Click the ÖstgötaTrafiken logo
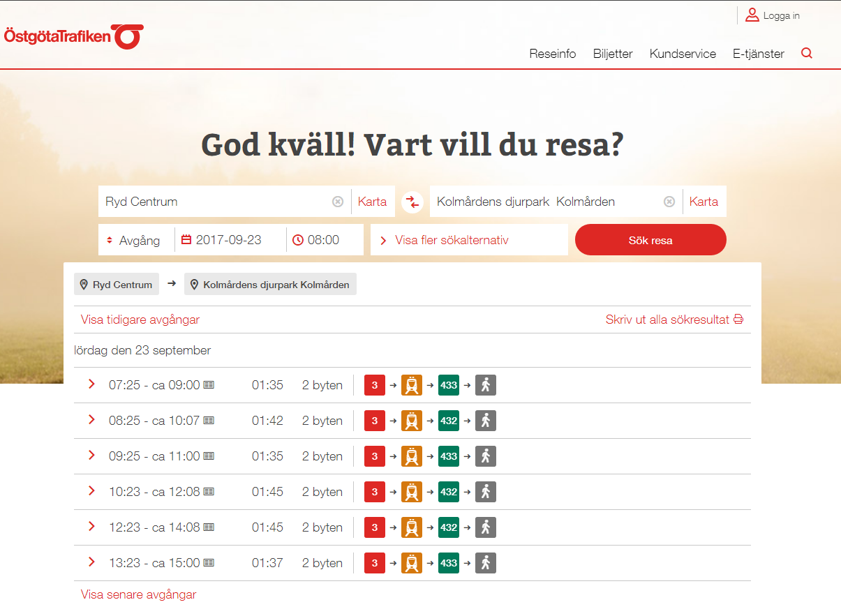Viewport: 841px width, 616px height. pos(73,36)
